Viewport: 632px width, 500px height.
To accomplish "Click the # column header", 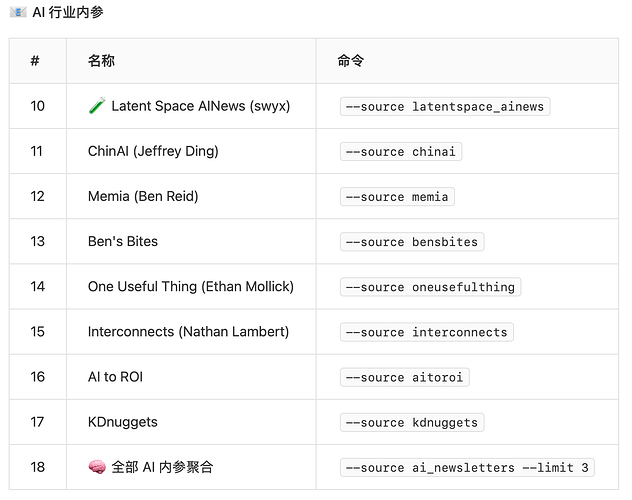I will 35,61.
